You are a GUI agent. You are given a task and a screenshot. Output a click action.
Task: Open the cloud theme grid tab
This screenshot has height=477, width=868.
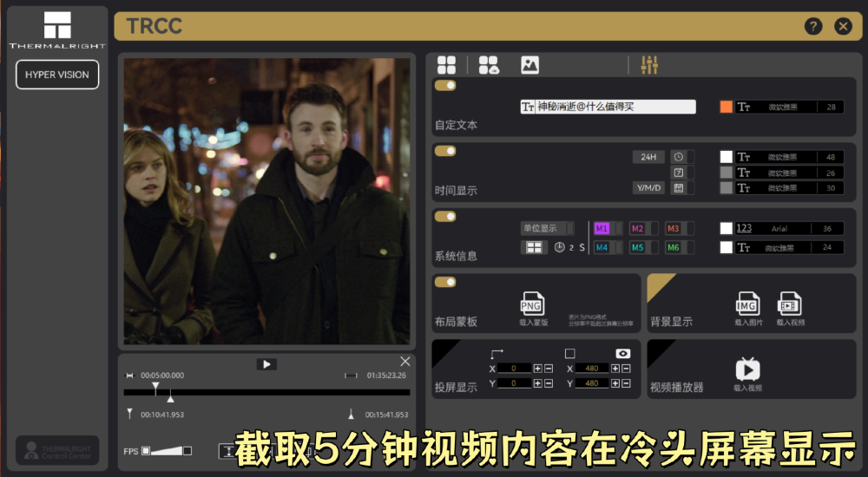click(x=488, y=65)
